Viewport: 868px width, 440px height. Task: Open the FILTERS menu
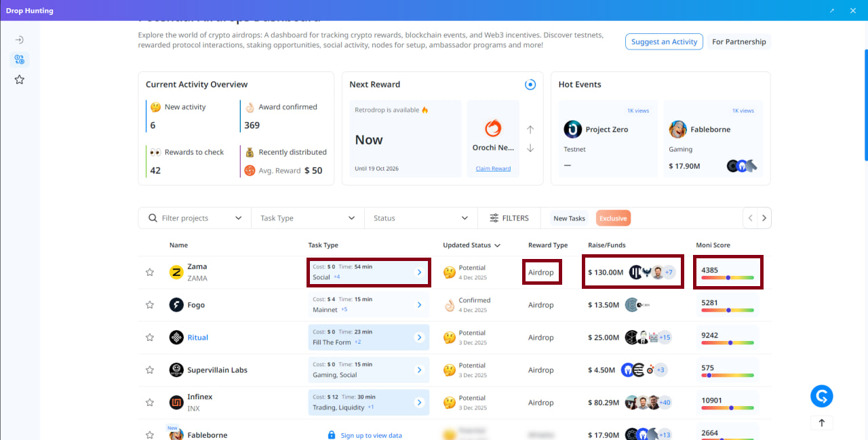click(x=509, y=218)
